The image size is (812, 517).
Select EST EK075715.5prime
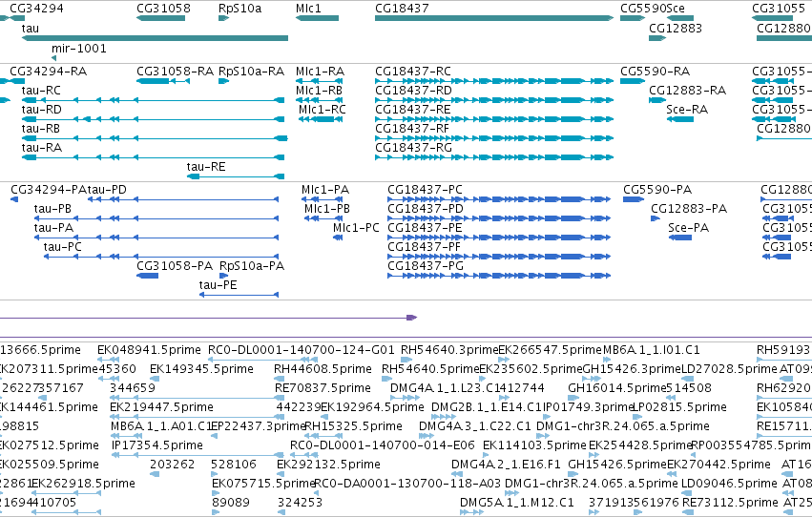263,484
